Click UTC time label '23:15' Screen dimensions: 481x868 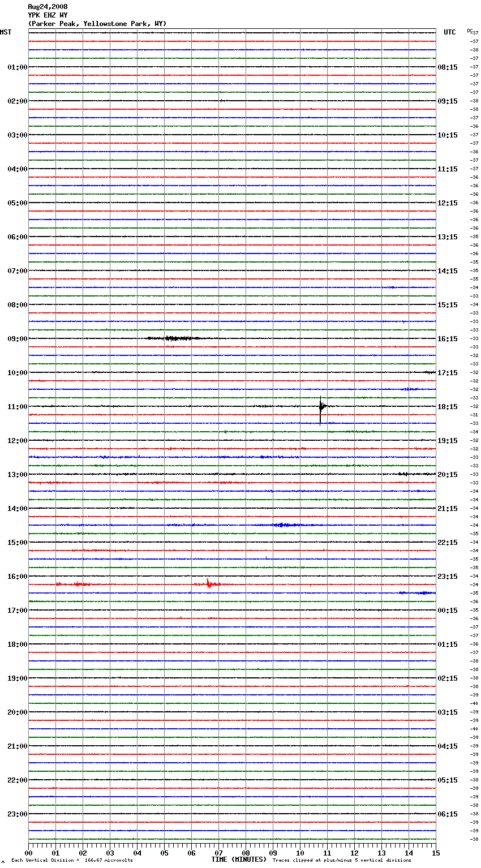(448, 577)
